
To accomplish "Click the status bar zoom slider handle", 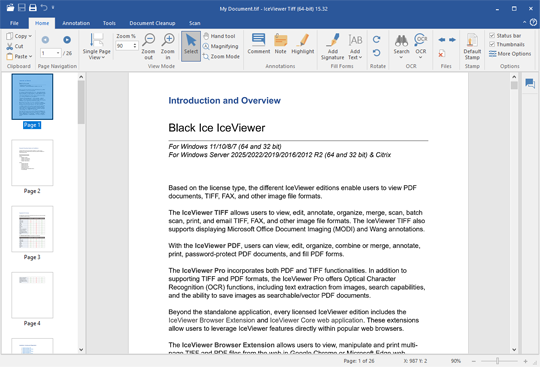I will pyautogui.click(x=497, y=361).
